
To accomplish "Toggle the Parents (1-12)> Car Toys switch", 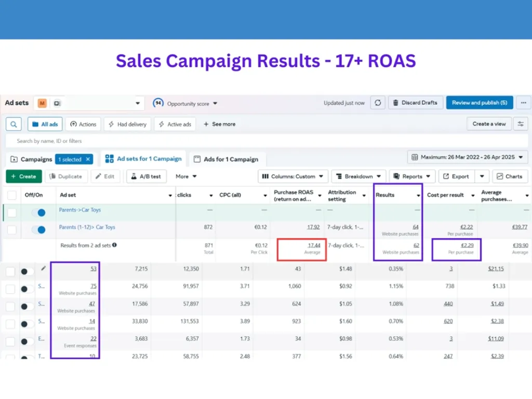I will pyautogui.click(x=38, y=229).
